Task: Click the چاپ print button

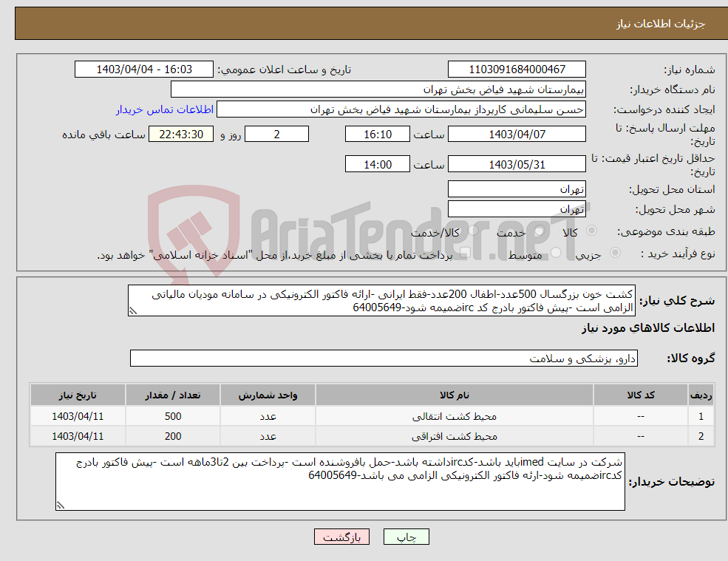Action: click(x=406, y=537)
